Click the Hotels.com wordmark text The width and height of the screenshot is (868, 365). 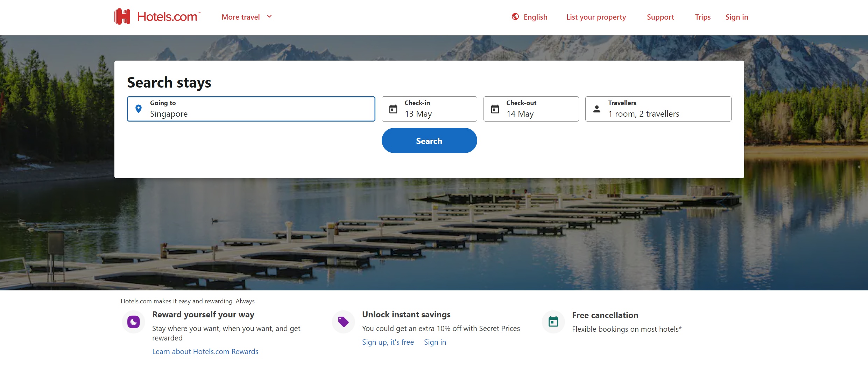pyautogui.click(x=169, y=16)
